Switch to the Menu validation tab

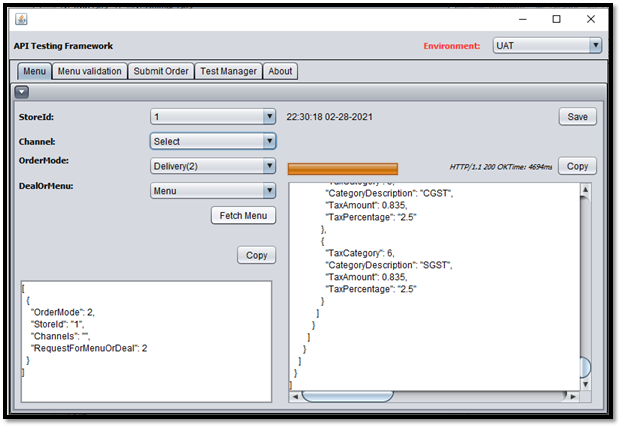90,71
